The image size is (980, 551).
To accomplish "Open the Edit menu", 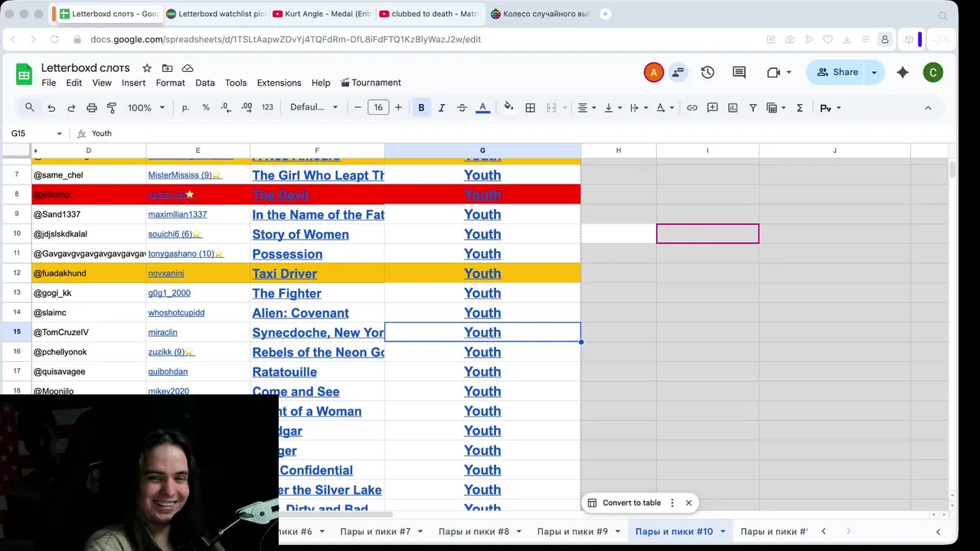I will 73,83.
